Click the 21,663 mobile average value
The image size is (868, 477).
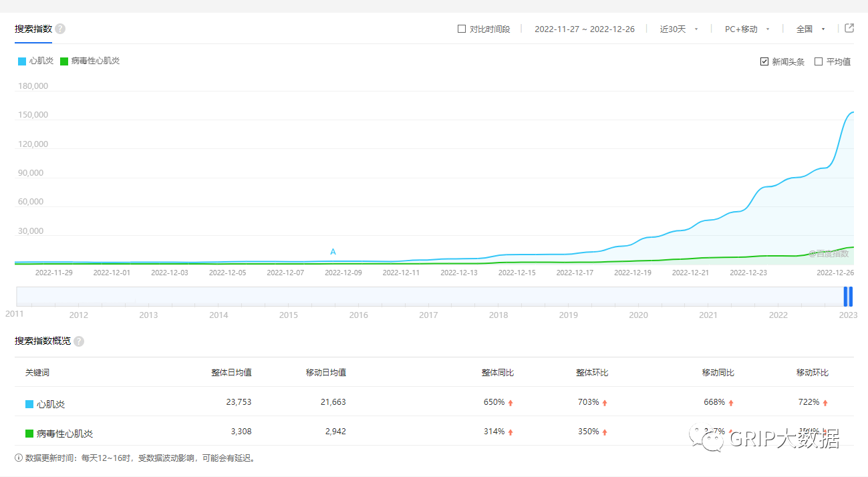pos(333,402)
